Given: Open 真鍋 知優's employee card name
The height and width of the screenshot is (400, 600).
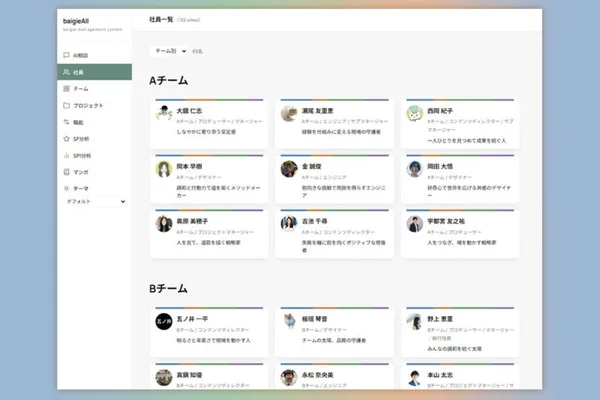Looking at the screenshot, I should (189, 375).
